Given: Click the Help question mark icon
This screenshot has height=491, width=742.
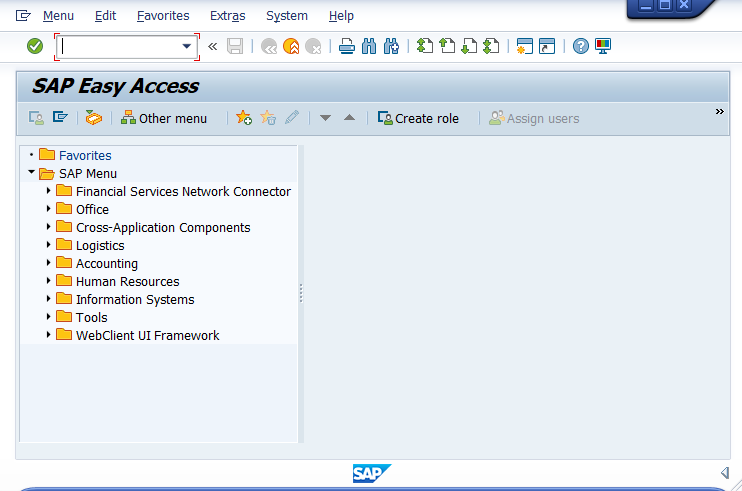Looking at the screenshot, I should click(x=581, y=46).
